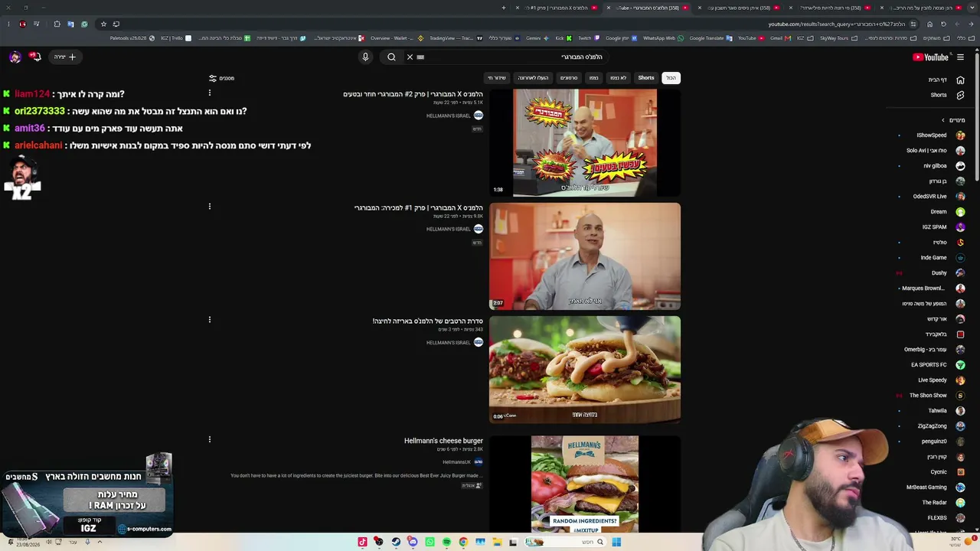Open the YouTube notifications bell
The width and height of the screenshot is (980, 551).
(34, 57)
